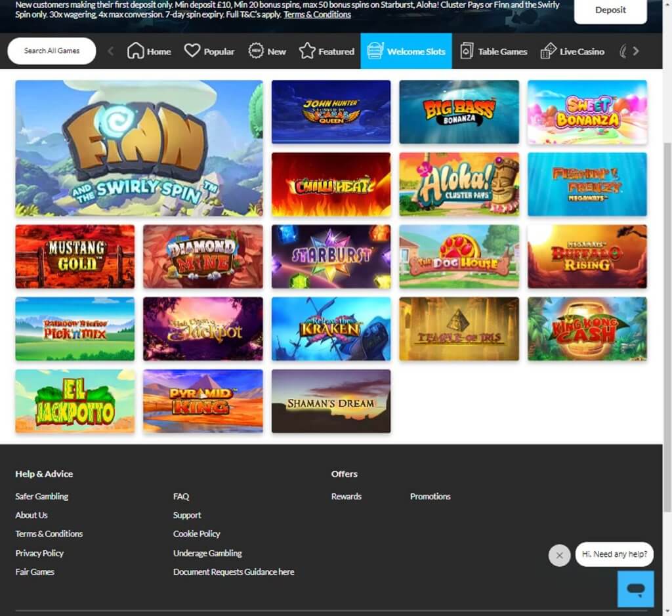Open the chat widget button
Viewport: 672px width, 616px height.
635,589
